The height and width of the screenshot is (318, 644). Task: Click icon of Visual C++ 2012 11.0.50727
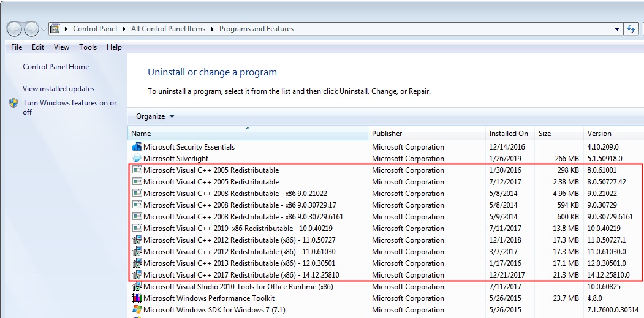137,240
